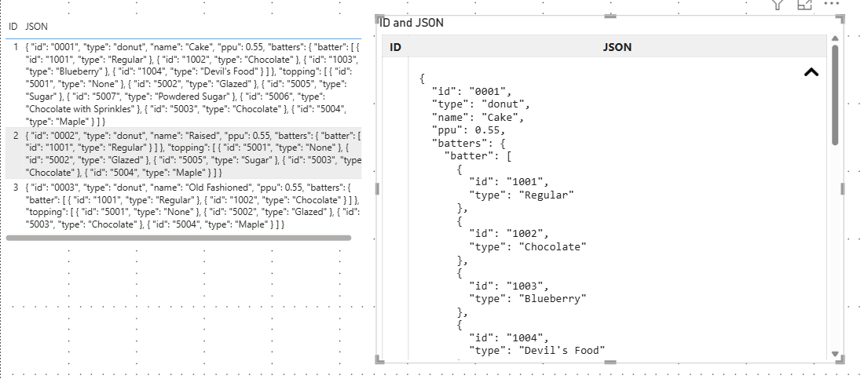Click the top-right corner resize handle

840,20
